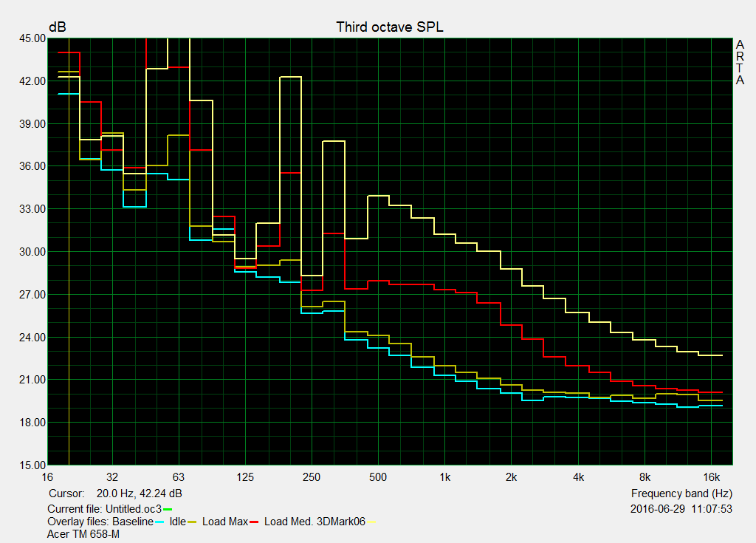The width and height of the screenshot is (756, 543).
Task: Click the 'Frequency band (Hz)' axis label
Action: click(x=681, y=494)
